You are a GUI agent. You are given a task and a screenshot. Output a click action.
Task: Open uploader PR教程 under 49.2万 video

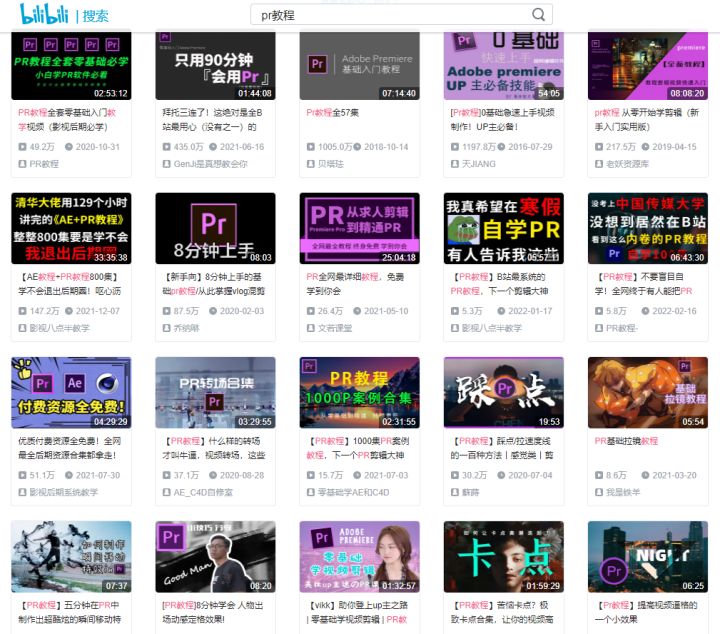point(44,164)
